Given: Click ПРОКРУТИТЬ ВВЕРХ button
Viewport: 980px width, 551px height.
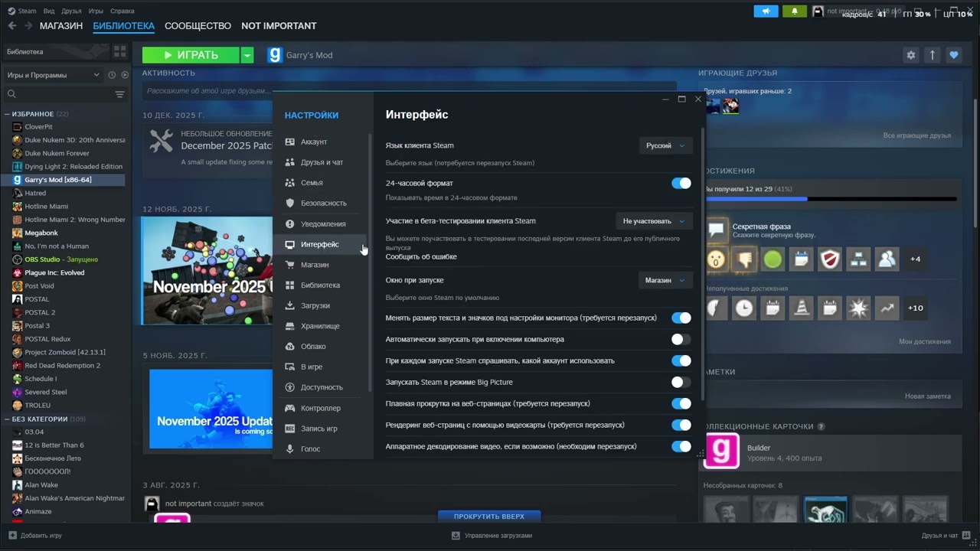Looking at the screenshot, I should (489, 517).
